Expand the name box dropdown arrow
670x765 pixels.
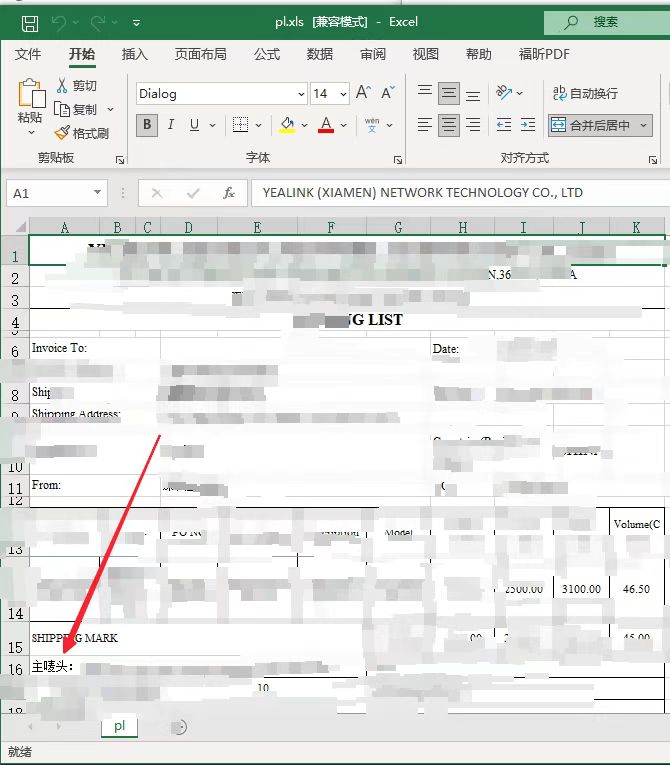coord(98,192)
